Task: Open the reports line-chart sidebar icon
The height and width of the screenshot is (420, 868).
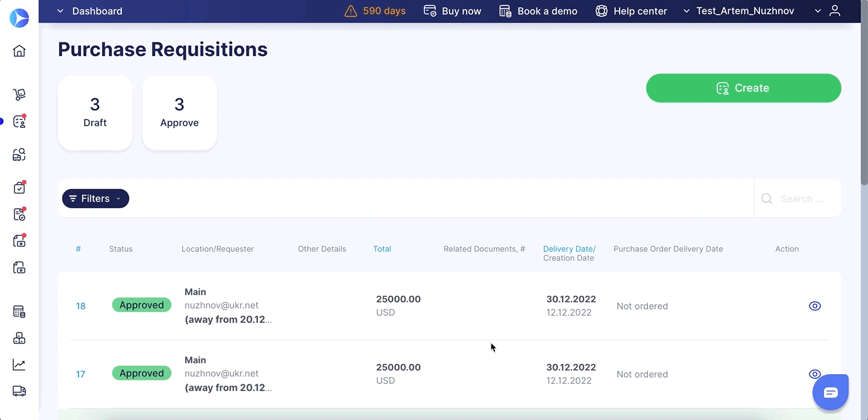Action: coord(19,365)
